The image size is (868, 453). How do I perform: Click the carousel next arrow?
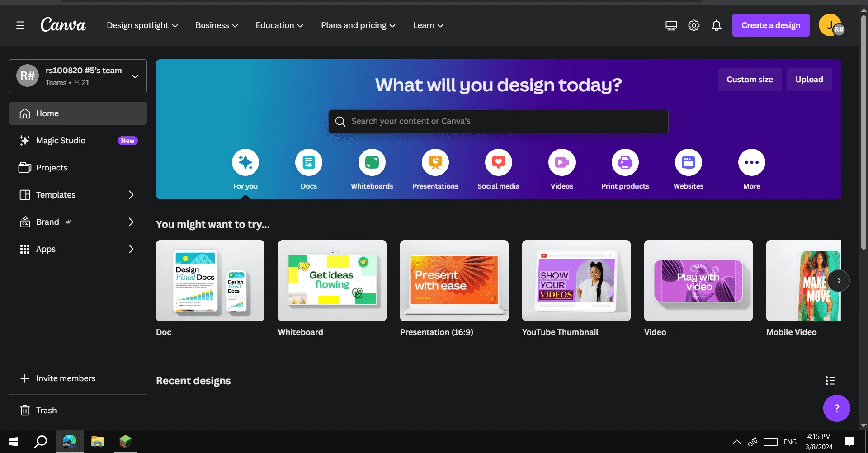coord(839,281)
